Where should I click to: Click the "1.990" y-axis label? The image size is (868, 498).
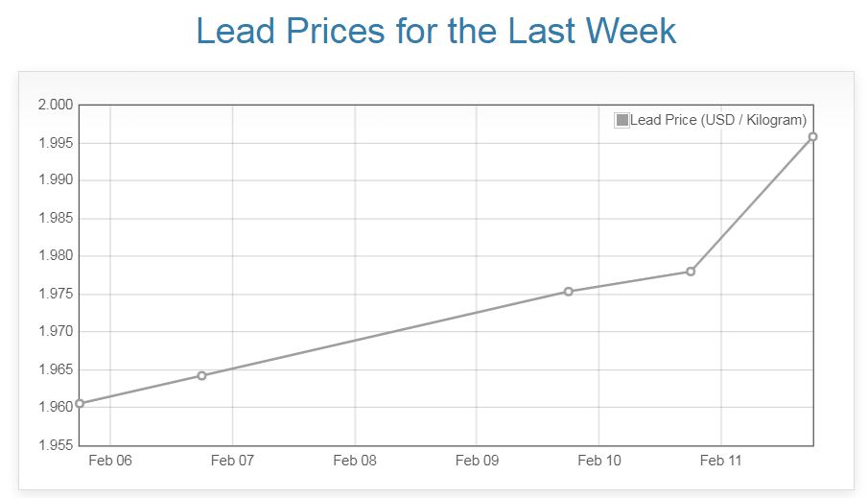[x=56, y=180]
